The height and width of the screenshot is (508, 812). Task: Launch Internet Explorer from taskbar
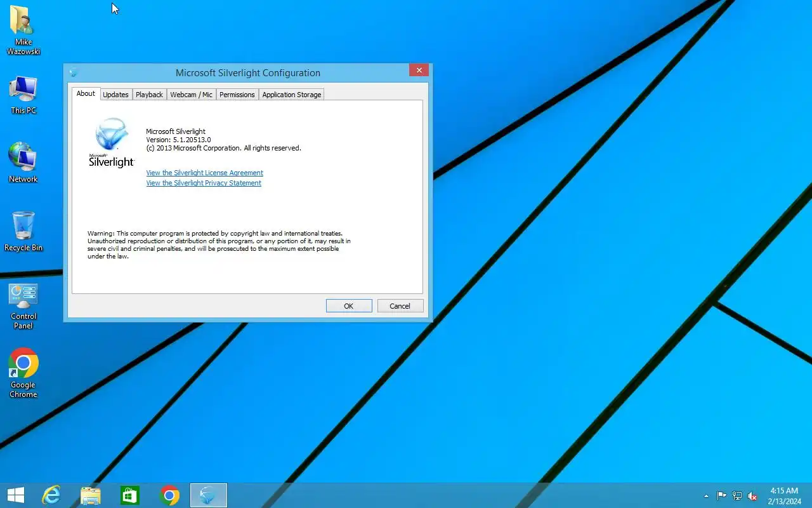[x=51, y=495]
